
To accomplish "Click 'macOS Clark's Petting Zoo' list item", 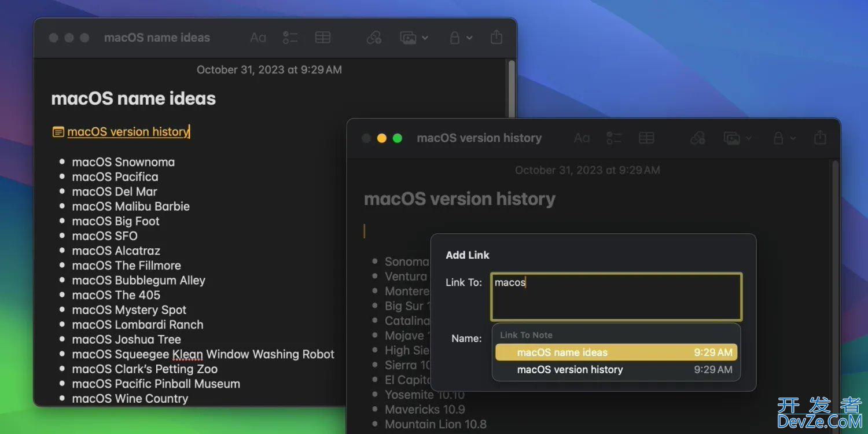I will point(145,369).
